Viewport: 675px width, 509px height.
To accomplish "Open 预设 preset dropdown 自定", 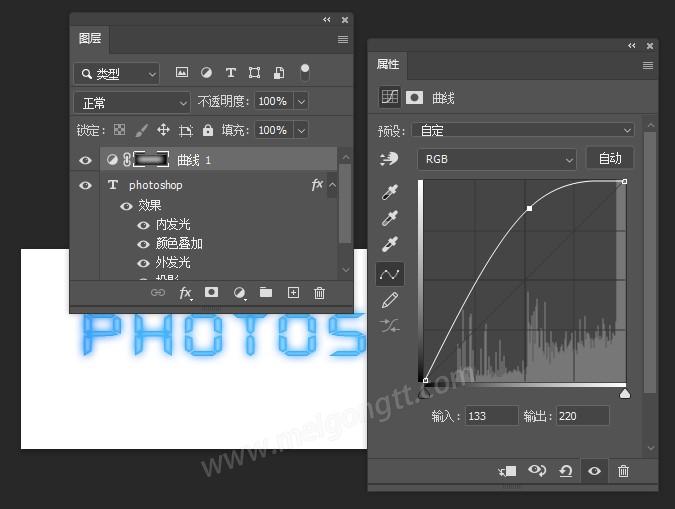I will tap(523, 130).
